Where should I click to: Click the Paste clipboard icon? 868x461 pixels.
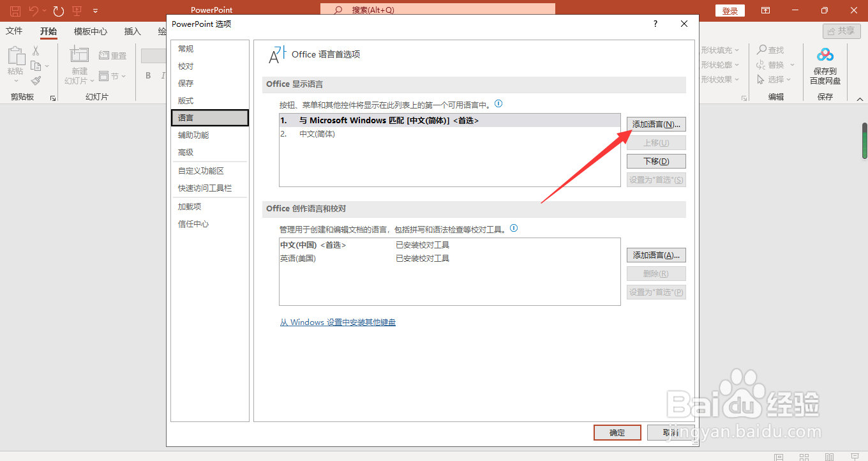point(16,56)
